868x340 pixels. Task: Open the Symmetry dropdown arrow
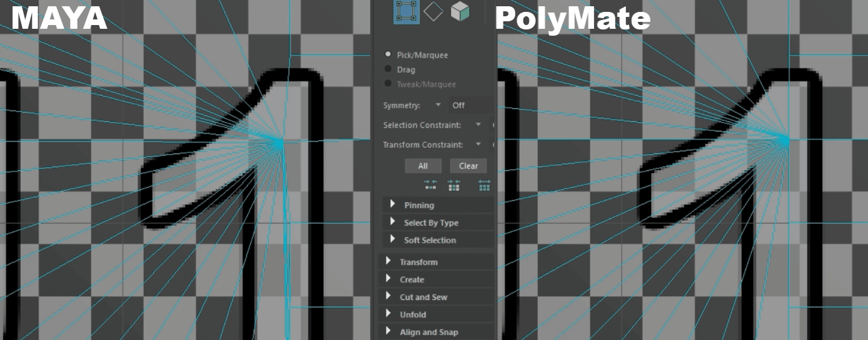(438, 105)
